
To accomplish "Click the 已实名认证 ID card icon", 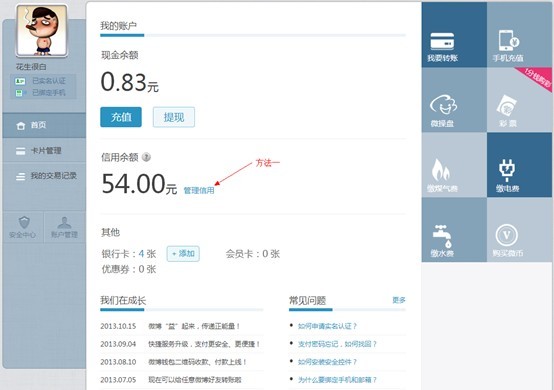I will pos(20,81).
